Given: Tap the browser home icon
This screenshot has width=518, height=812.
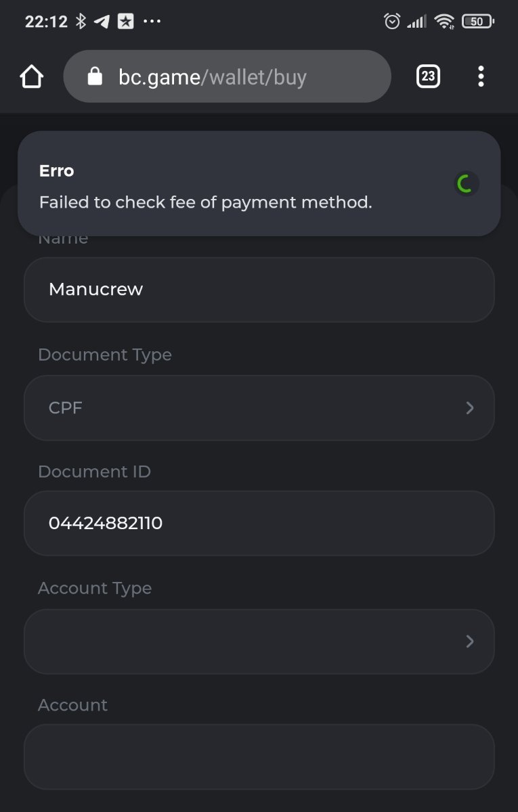Looking at the screenshot, I should [32, 77].
